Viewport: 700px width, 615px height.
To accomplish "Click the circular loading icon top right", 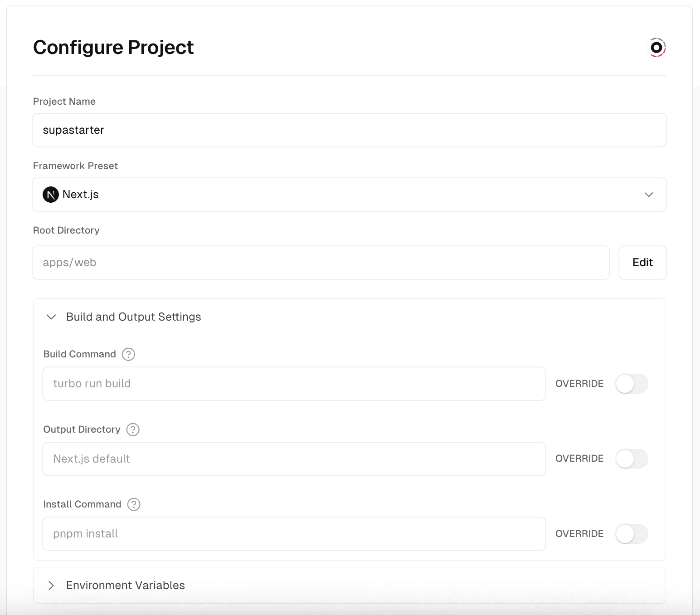I will pos(656,47).
